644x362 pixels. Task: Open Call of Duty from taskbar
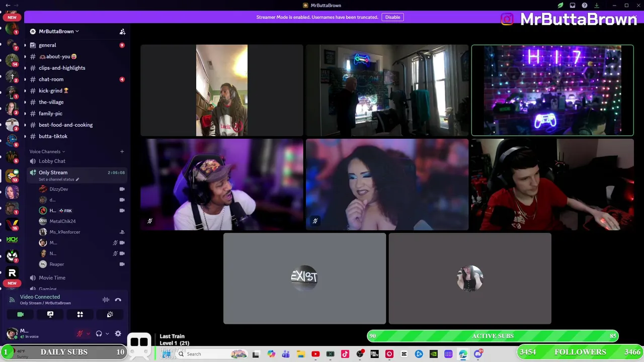[x=374, y=354]
